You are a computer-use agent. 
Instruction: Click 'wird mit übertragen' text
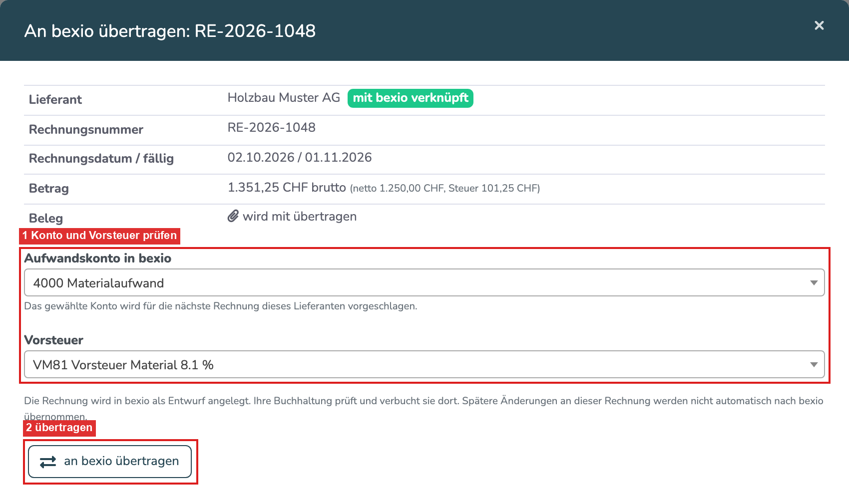point(300,217)
